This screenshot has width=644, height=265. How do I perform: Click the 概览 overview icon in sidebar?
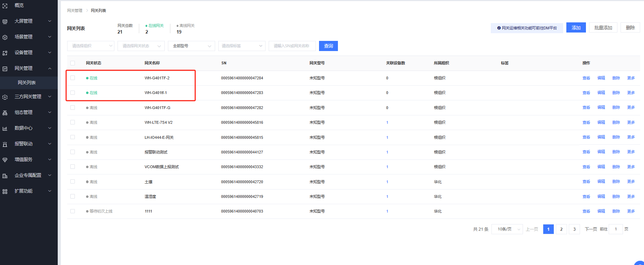pyautogui.click(x=5, y=6)
